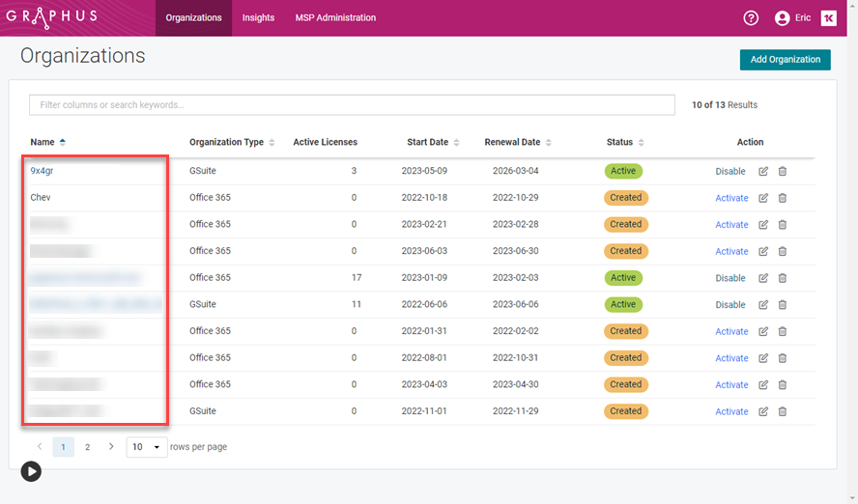Open the Eric user profile icon

click(x=783, y=18)
